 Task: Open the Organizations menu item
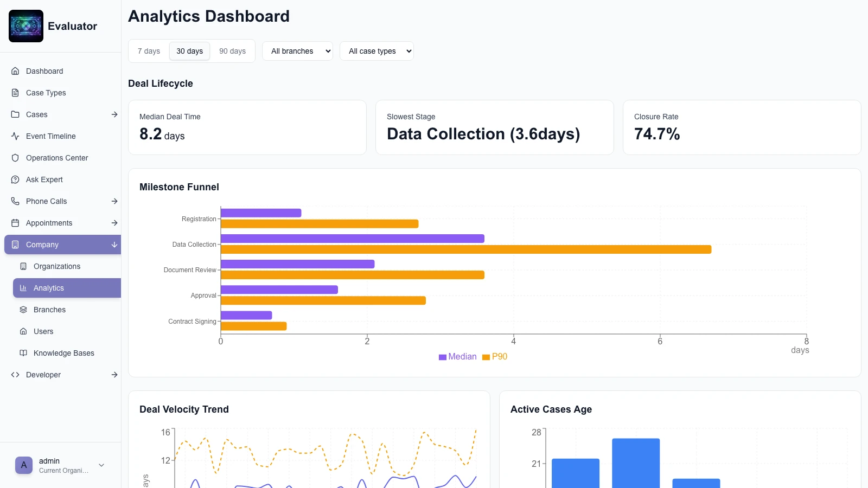(57, 266)
